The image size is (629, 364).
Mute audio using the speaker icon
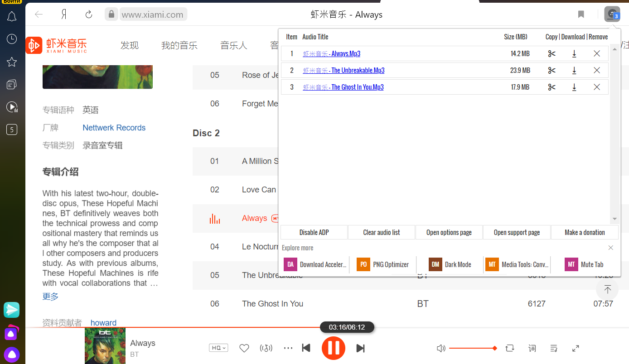[x=441, y=348]
